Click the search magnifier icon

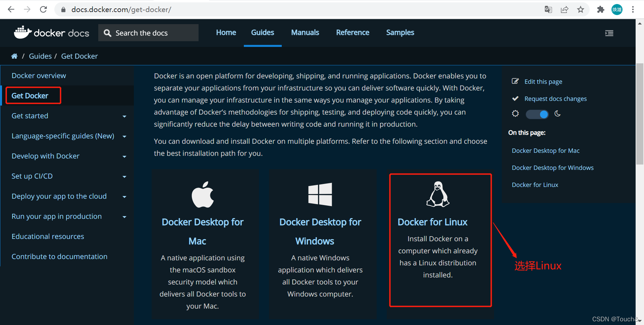tap(107, 33)
